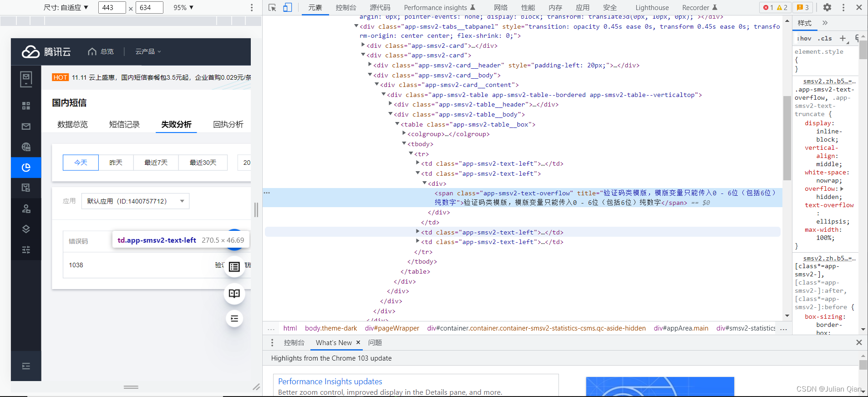Open the layers stack sidebar icon
Image resolution: width=868 pixels, height=397 pixels.
[x=26, y=229]
